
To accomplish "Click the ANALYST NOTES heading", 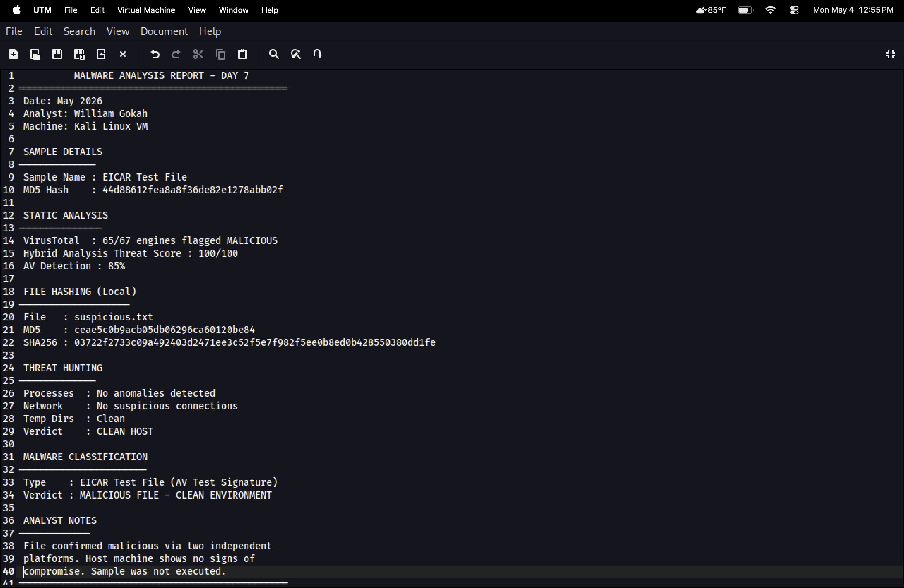I will 60,521.
